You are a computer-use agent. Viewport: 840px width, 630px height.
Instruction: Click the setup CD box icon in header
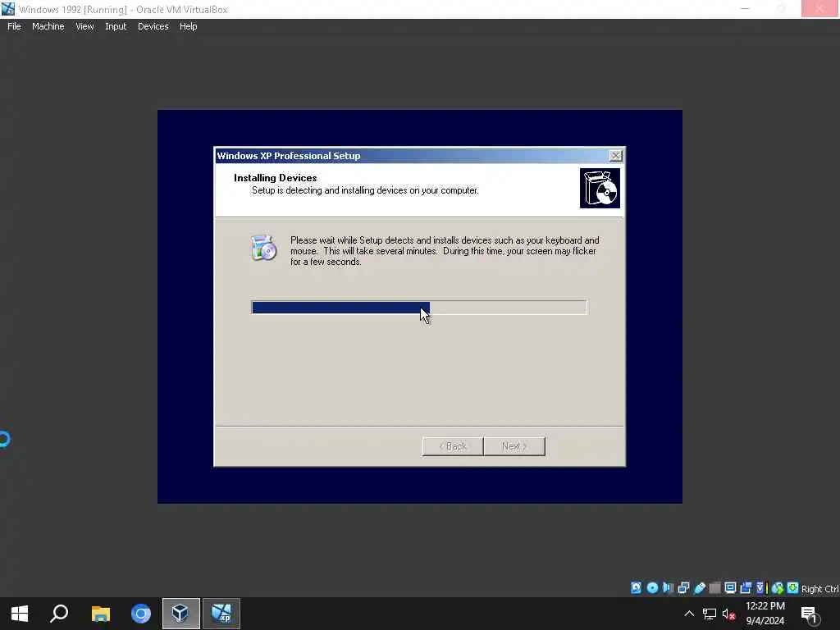pyautogui.click(x=600, y=188)
